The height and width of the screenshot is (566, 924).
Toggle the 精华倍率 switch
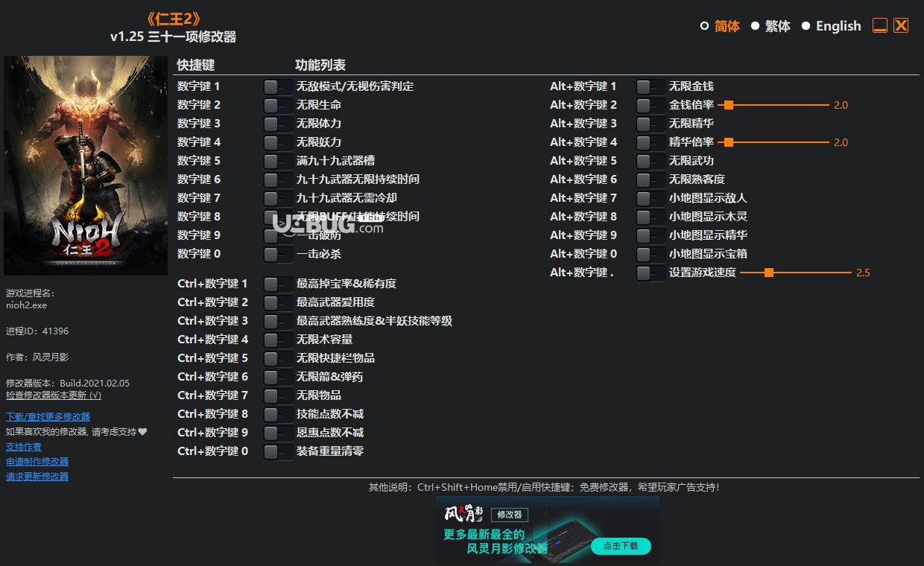[651, 142]
